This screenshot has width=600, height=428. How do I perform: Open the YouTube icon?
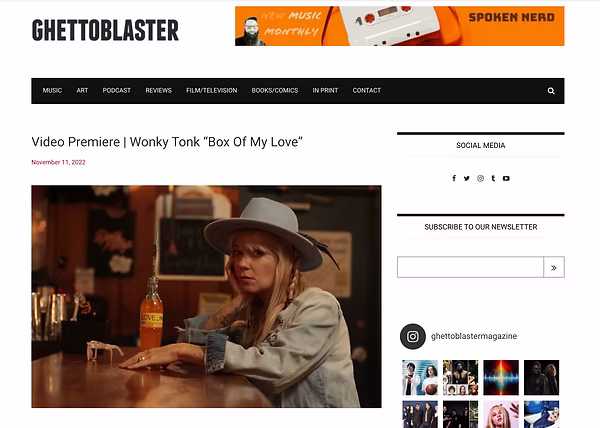click(506, 178)
